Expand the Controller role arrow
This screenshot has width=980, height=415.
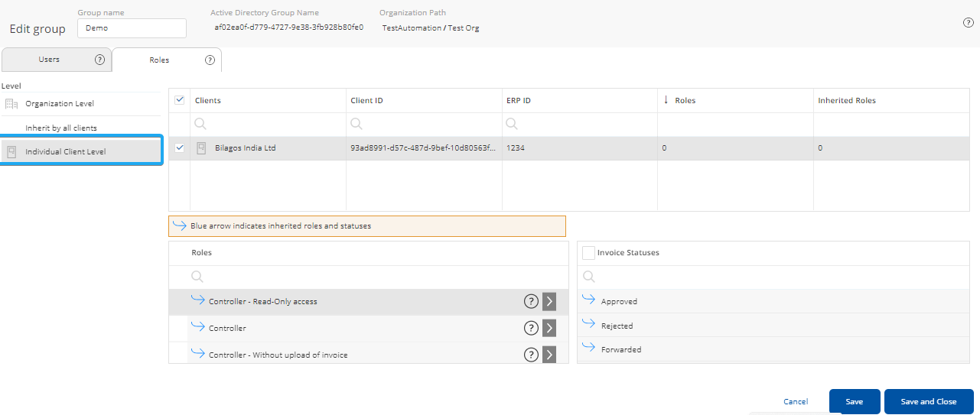tap(549, 328)
